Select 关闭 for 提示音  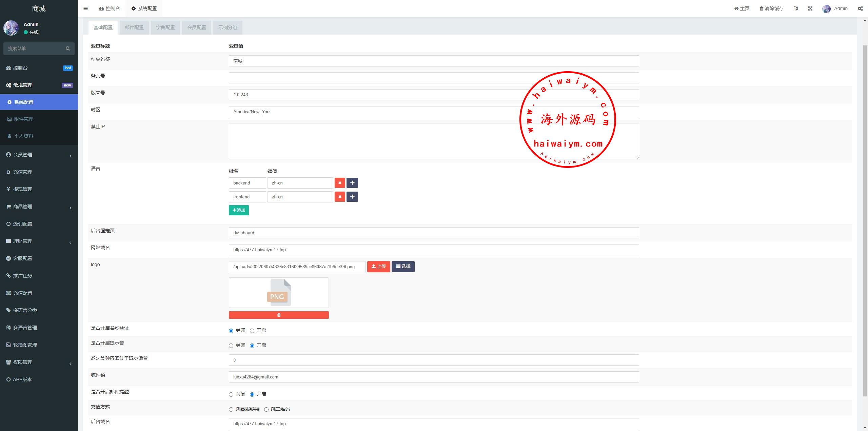pyautogui.click(x=231, y=346)
